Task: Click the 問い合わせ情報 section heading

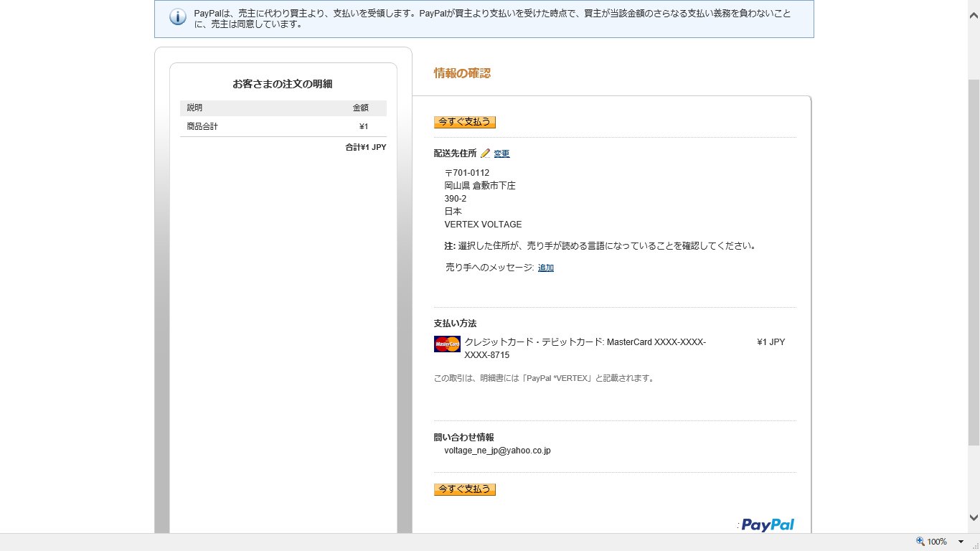Action: pos(463,437)
